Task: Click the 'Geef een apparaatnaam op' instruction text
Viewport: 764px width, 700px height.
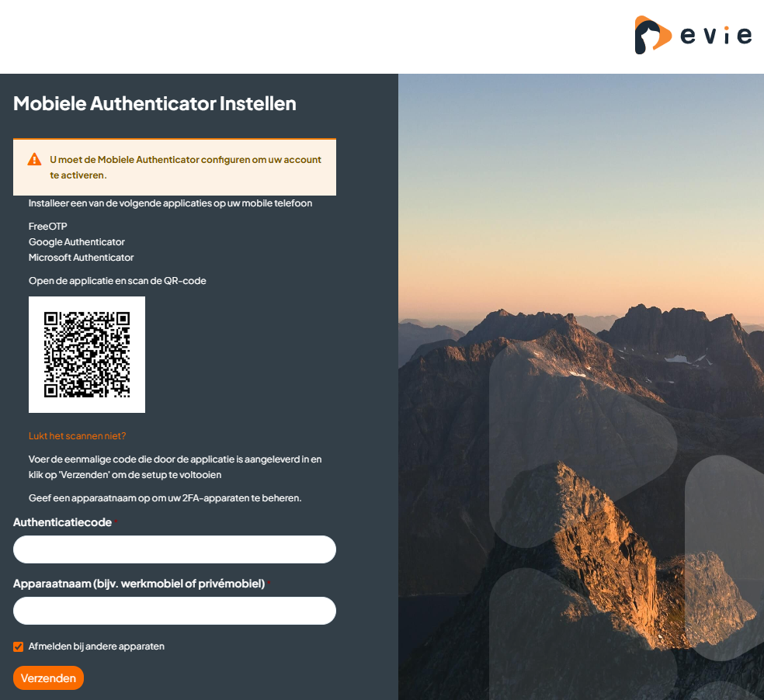Action: [x=165, y=498]
